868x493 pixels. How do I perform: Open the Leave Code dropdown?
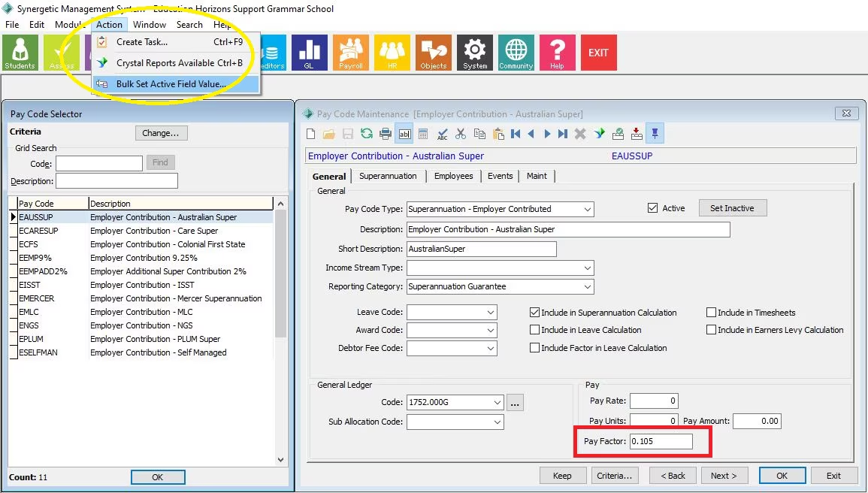click(x=491, y=312)
